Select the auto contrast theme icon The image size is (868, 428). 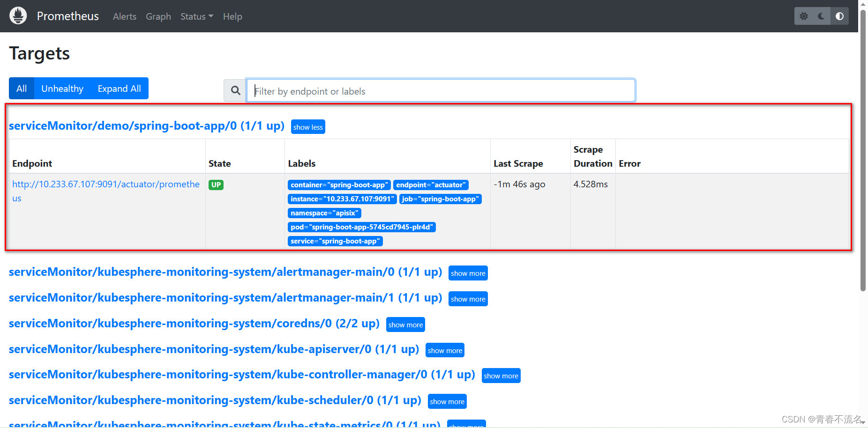(839, 15)
